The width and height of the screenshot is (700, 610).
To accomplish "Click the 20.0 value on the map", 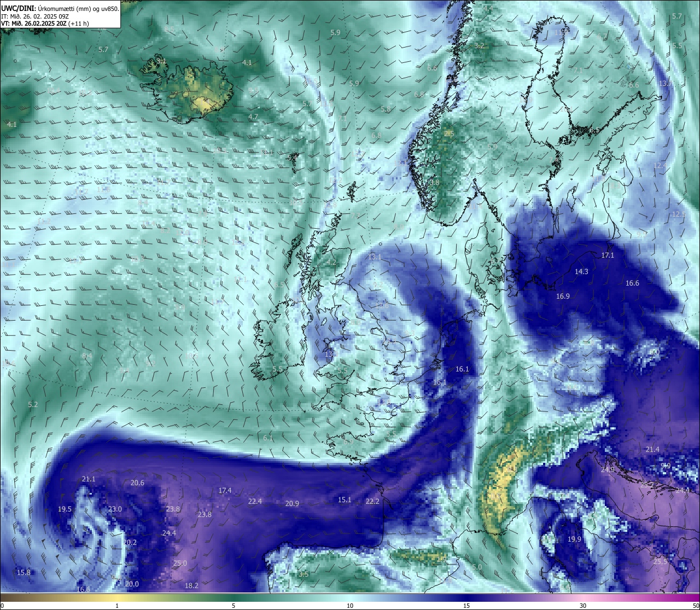I will (x=132, y=584).
